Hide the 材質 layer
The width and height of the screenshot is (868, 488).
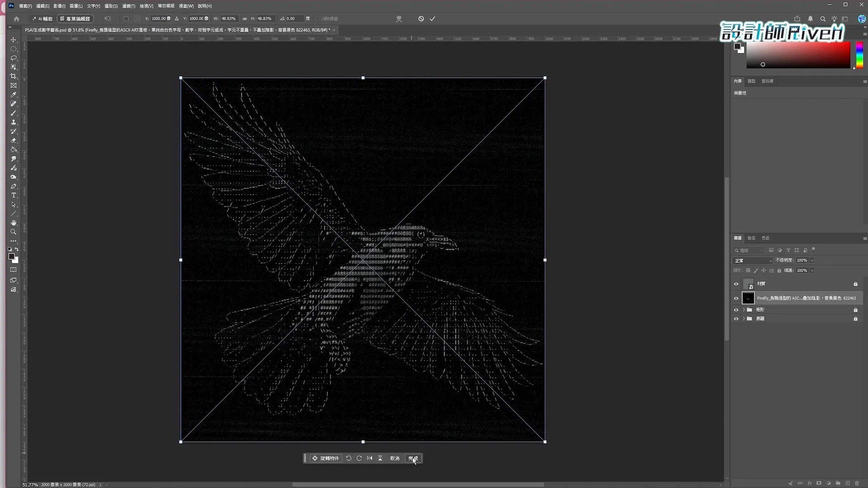point(736,284)
